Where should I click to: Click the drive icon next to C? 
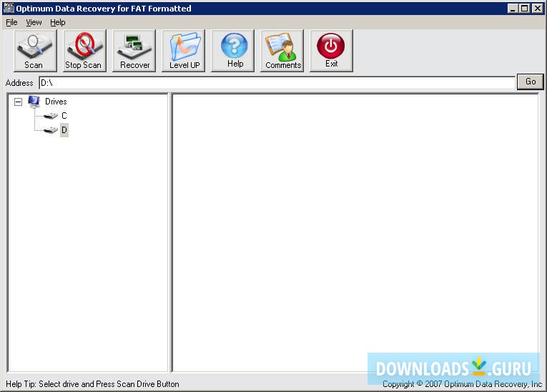(x=51, y=116)
